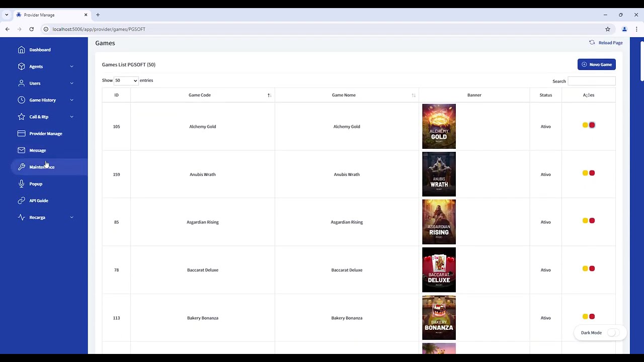Bookmark this page with star icon

608,29
